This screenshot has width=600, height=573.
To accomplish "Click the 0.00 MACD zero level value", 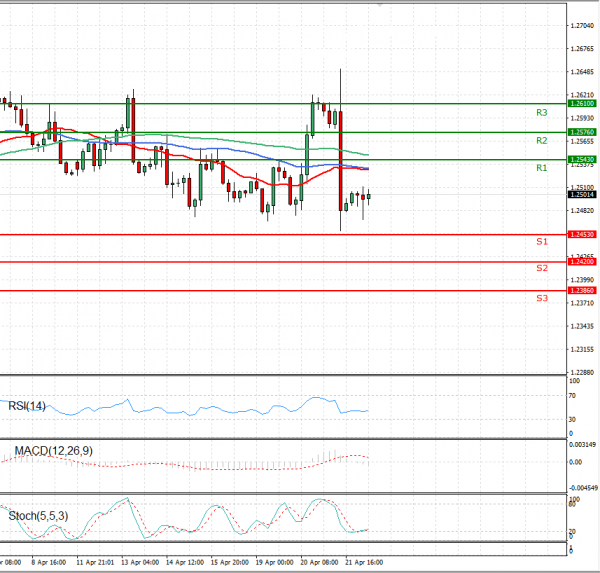I will tap(576, 462).
